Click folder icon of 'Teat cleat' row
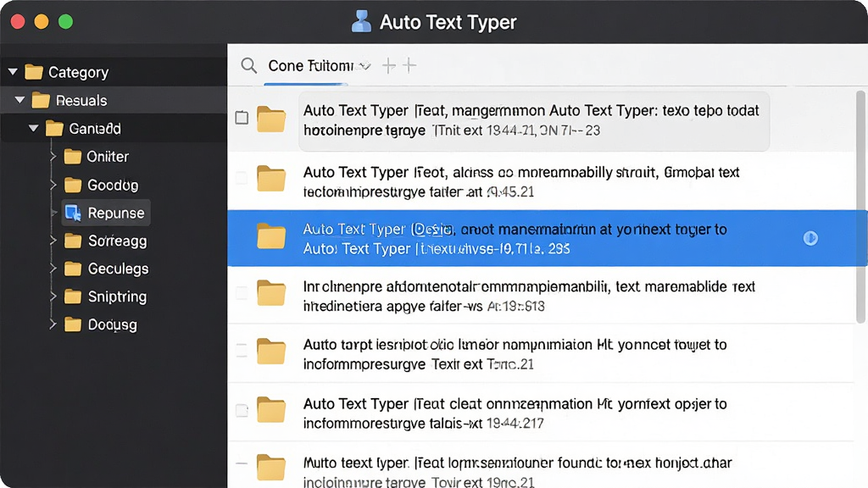This screenshot has height=488, width=868. [271, 410]
